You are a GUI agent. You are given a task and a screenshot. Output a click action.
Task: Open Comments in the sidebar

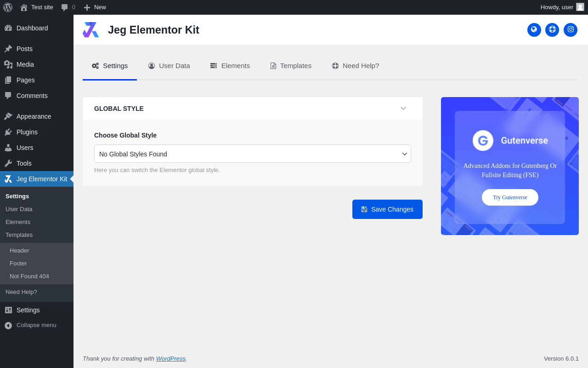[37, 96]
